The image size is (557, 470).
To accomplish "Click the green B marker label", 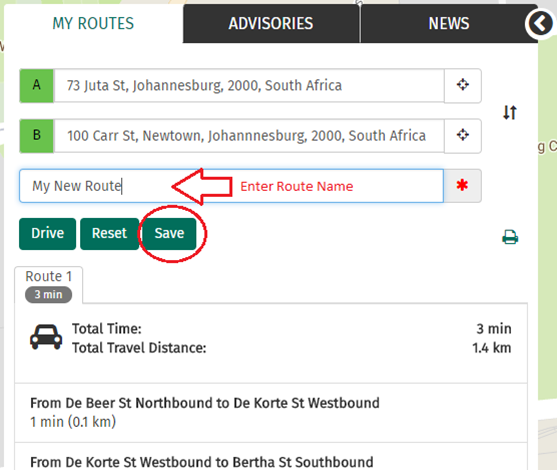I will click(37, 136).
